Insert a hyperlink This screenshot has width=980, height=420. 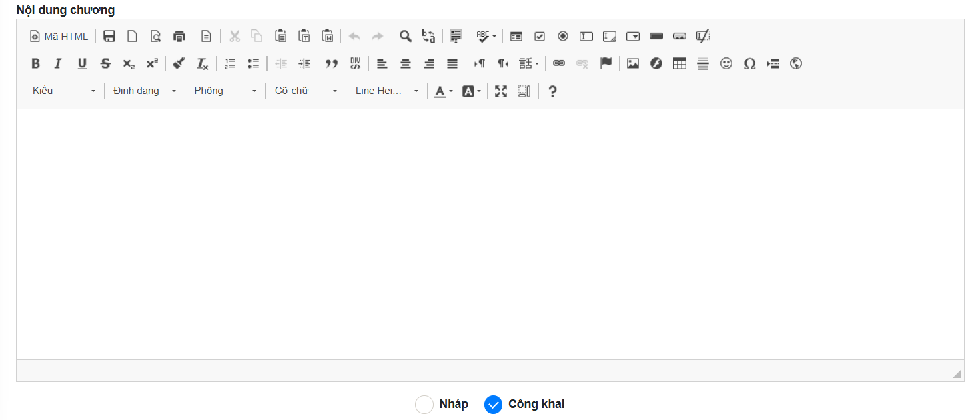559,63
